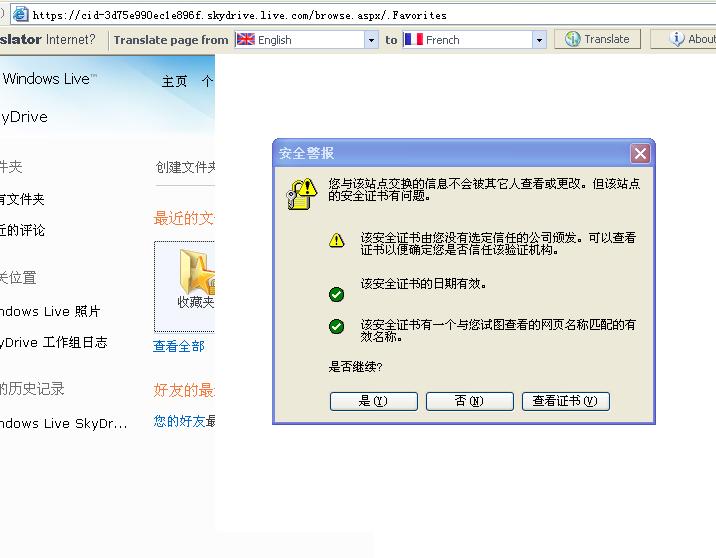Click the page icon in address bar
Image resolution: width=716 pixels, height=558 pixels.
click(x=20, y=15)
